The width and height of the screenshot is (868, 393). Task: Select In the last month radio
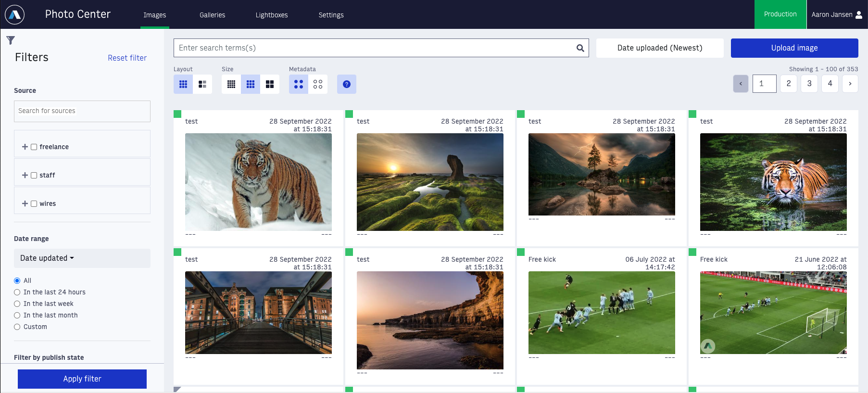[17, 316]
